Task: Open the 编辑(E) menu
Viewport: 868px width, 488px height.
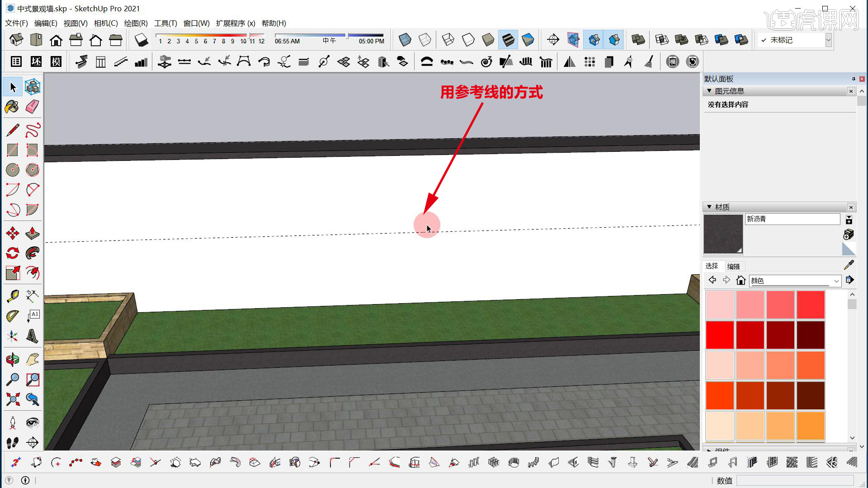Action: tap(46, 23)
